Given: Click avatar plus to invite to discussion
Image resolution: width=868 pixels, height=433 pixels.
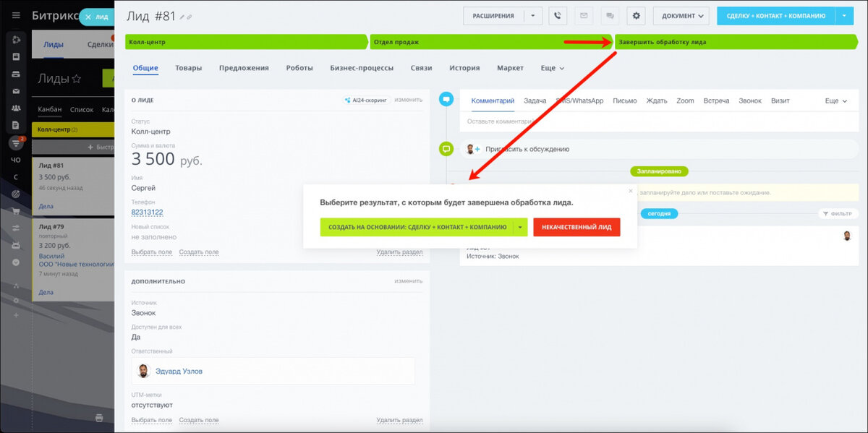Looking at the screenshot, I should tap(473, 149).
